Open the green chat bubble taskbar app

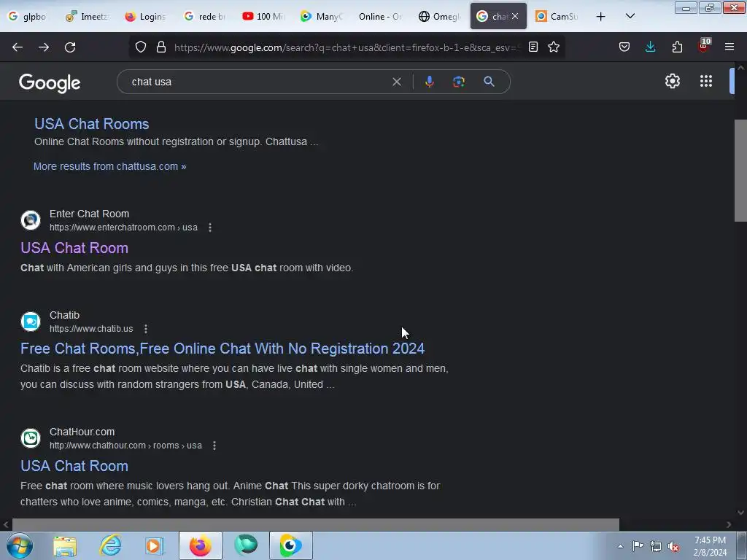point(246,545)
